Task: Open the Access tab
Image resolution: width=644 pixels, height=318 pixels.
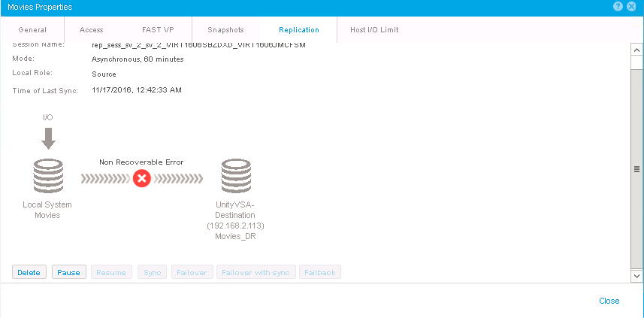Action: (x=91, y=30)
